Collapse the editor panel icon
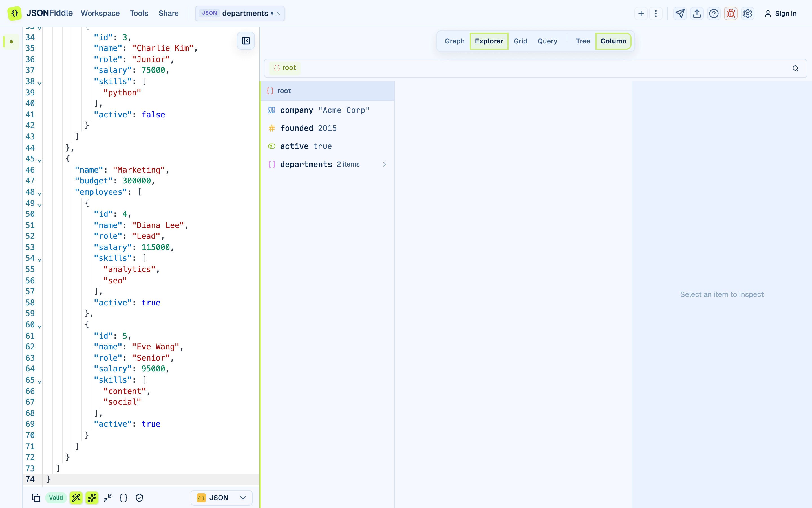Image resolution: width=812 pixels, height=508 pixels. 246,41
